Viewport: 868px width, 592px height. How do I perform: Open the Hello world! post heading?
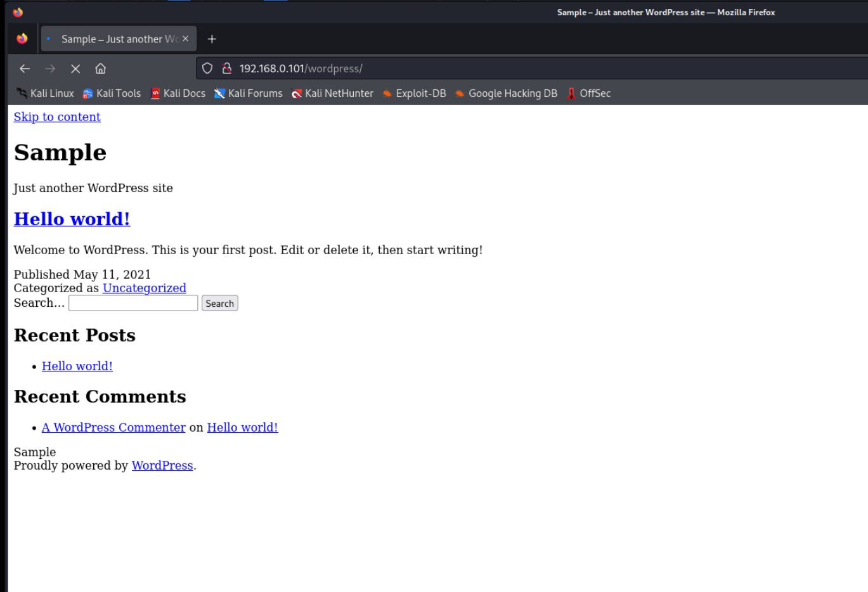72,219
